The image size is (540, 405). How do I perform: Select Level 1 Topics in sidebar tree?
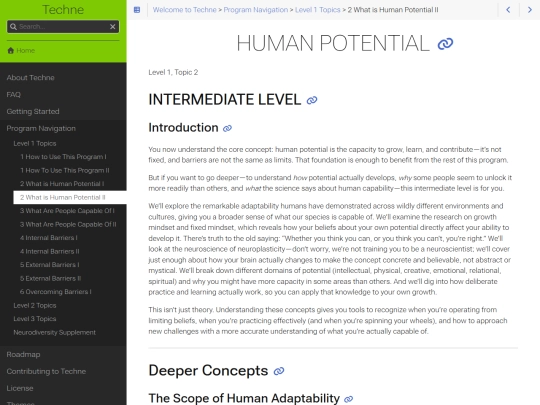coord(35,143)
